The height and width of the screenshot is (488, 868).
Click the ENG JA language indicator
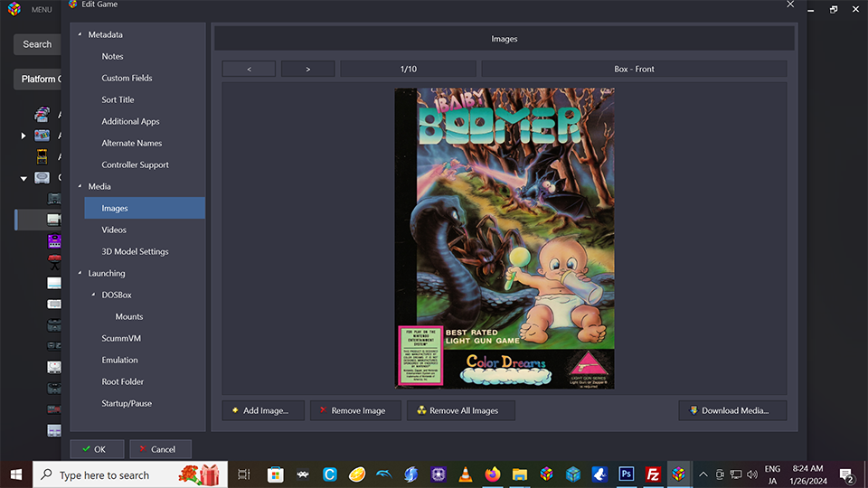point(772,474)
